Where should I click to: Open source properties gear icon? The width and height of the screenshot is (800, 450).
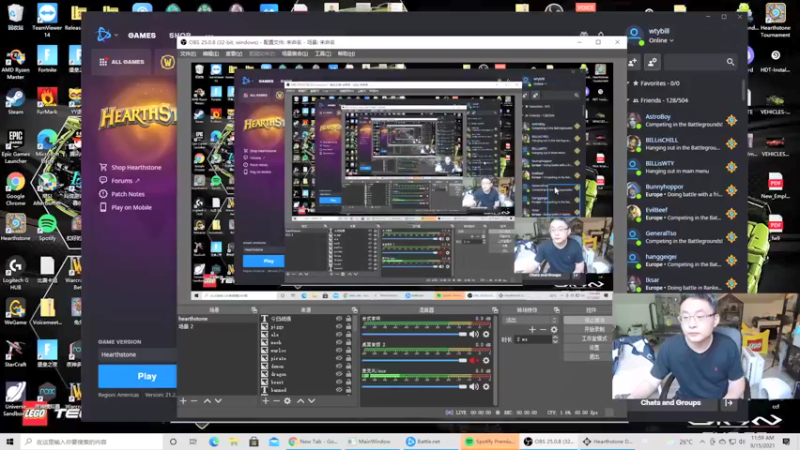point(288,401)
